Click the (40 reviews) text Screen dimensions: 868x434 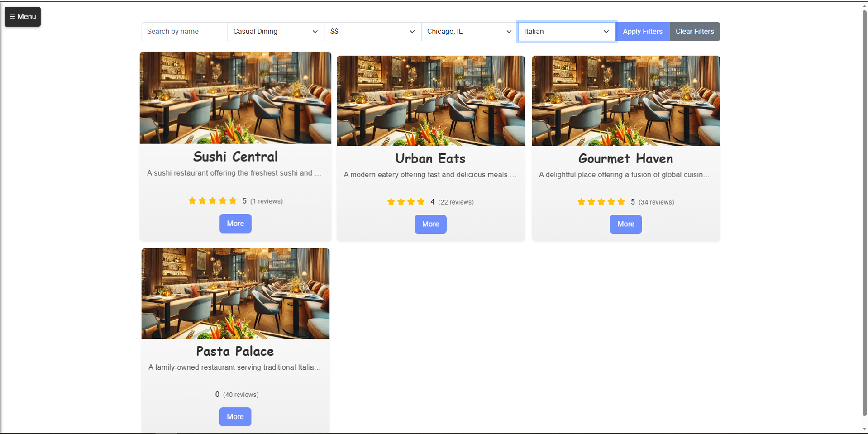tap(241, 395)
